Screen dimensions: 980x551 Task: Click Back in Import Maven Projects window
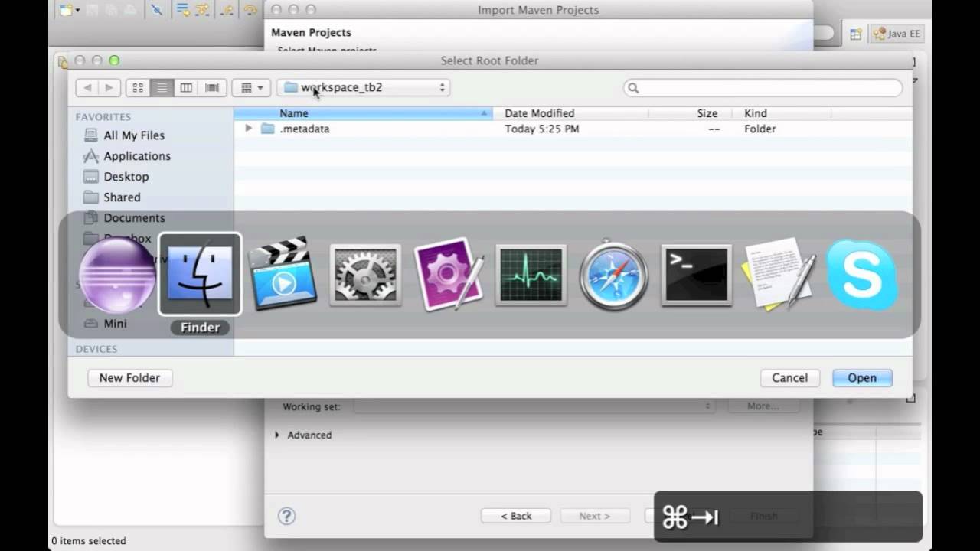point(516,516)
